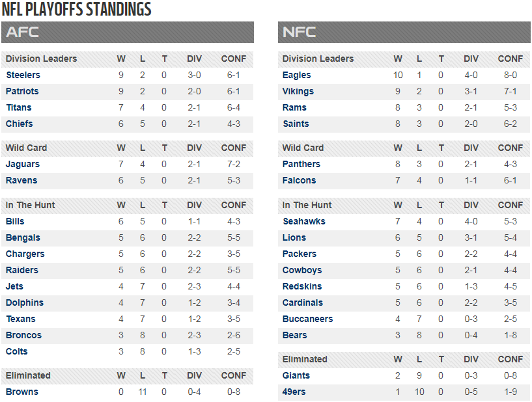Select the Vikings link
Screen dimensions: 532x402
coord(298,92)
